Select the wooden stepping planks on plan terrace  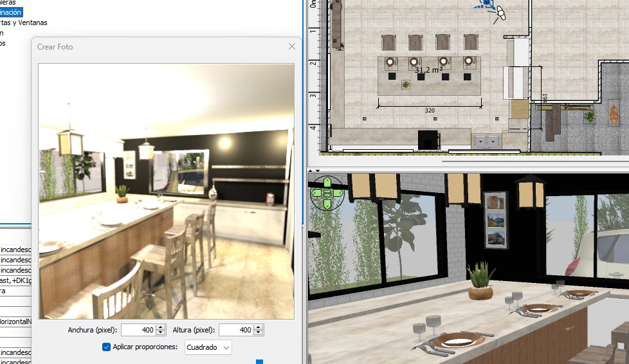[x=553, y=122]
